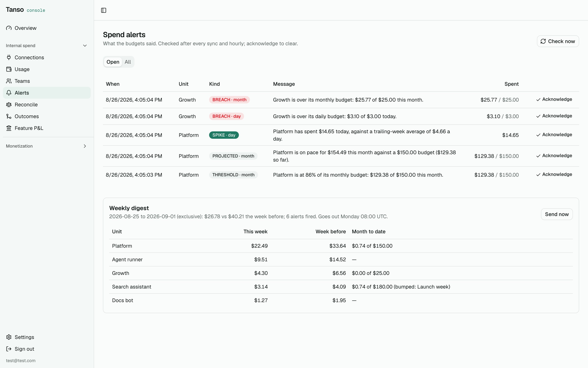Click the Feature P&L bank icon
This screenshot has width=588, height=368.
pos(9,128)
